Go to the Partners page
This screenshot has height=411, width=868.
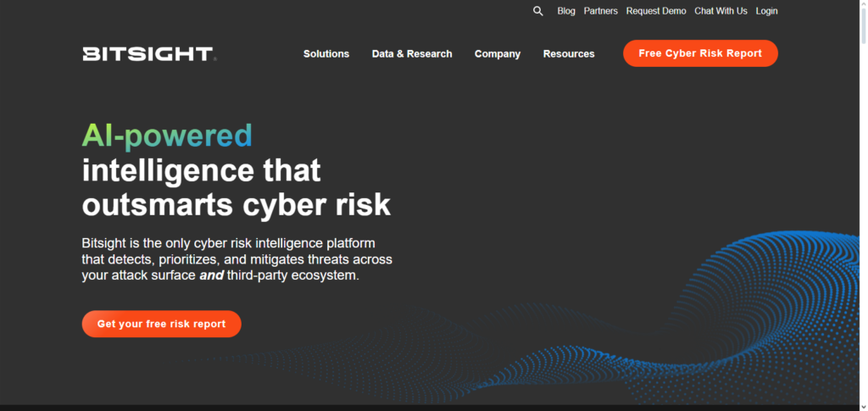[x=600, y=11]
